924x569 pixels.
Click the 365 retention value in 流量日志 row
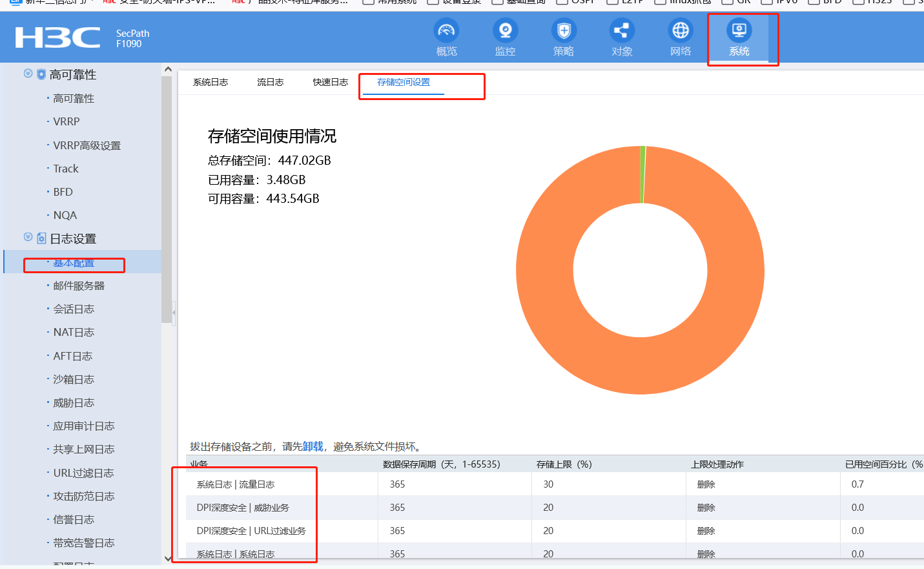397,484
